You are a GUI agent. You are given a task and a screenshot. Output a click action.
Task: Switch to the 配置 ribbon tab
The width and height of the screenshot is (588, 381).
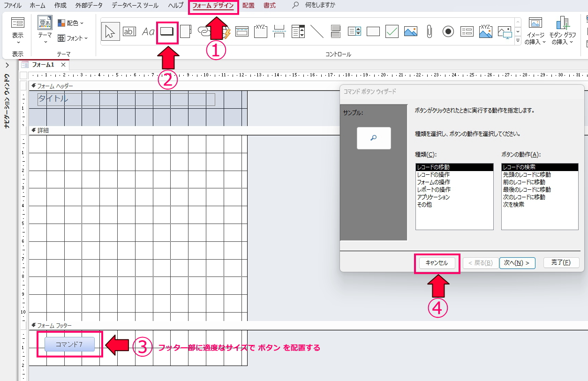pos(249,6)
